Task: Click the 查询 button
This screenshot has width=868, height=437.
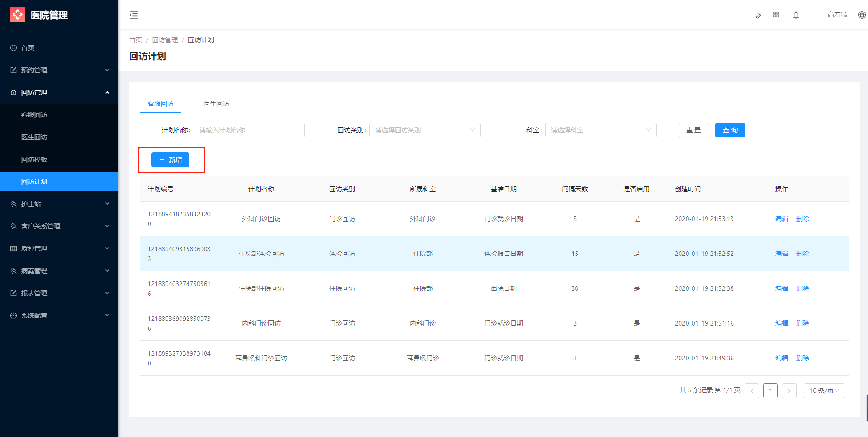Action: coord(730,130)
